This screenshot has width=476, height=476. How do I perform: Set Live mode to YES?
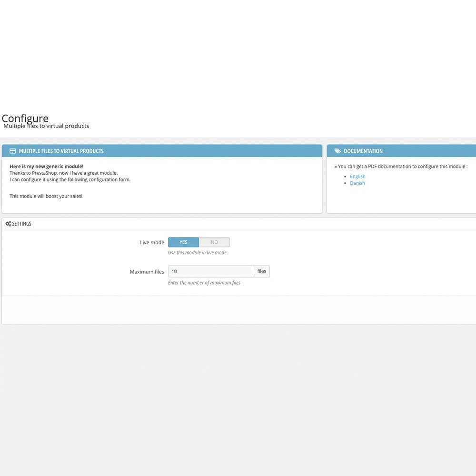[183, 242]
